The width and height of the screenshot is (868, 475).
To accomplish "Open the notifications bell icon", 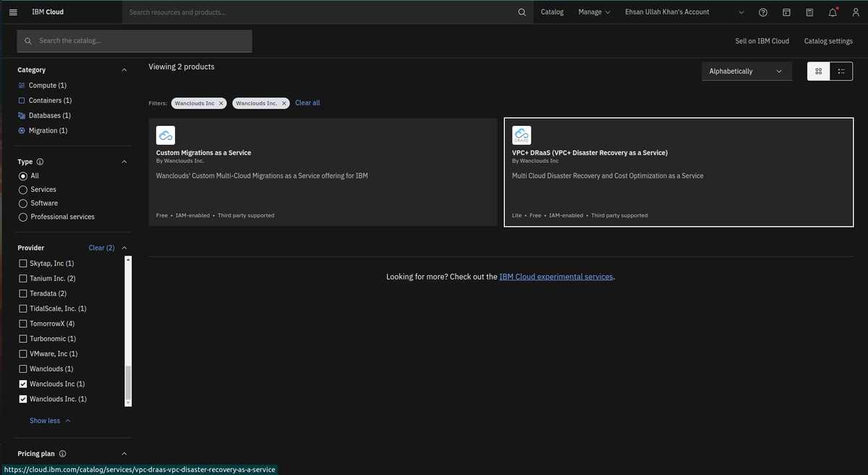I will pos(833,12).
